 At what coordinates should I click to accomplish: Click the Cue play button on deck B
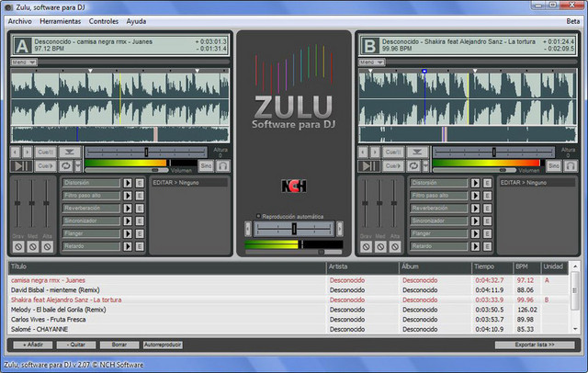pyautogui.click(x=393, y=165)
